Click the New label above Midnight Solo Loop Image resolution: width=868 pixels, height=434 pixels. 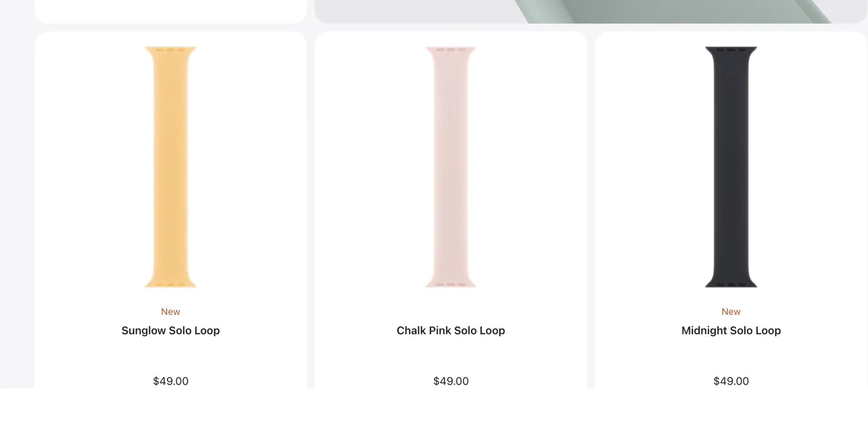pos(731,312)
